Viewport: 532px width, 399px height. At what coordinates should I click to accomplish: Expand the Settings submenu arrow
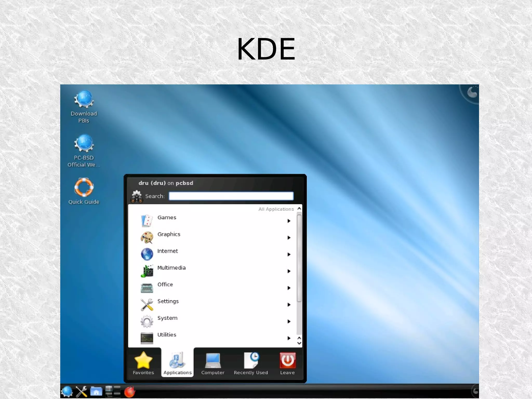(x=289, y=305)
